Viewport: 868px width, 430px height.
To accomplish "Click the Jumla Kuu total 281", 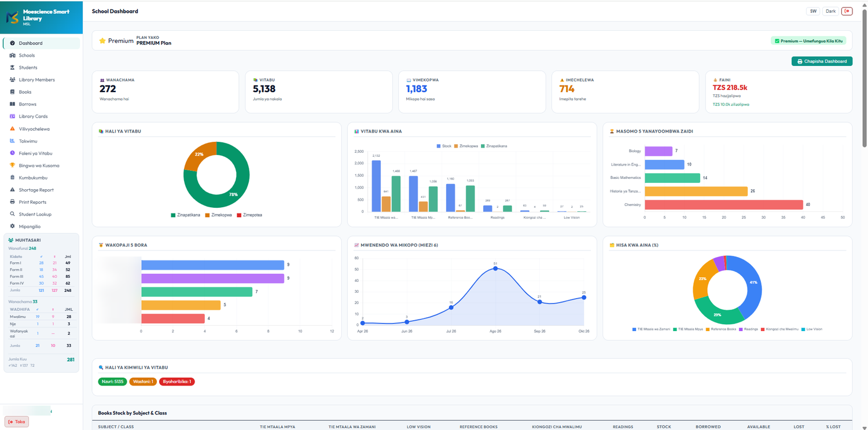I will tap(71, 359).
